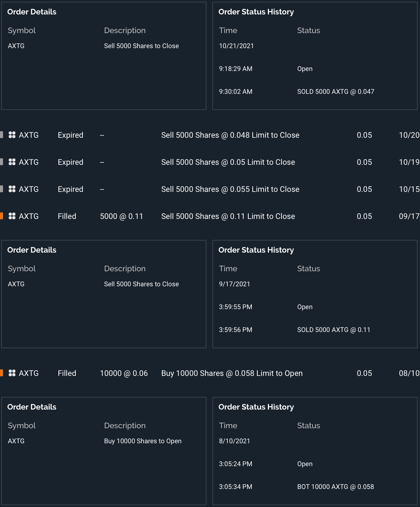
Task: Click the four-dot icon on the filled 0.11 sell order
Action: [12, 216]
